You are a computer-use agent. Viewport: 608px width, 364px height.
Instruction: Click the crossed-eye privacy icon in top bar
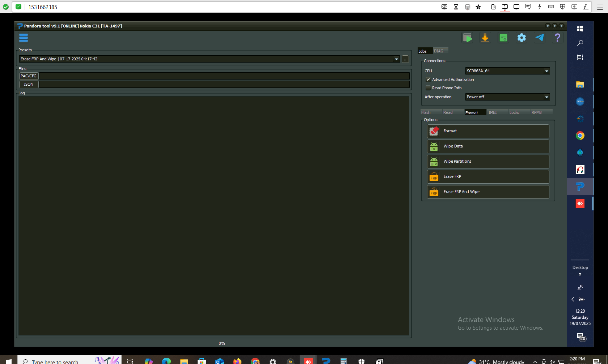(x=444, y=7)
